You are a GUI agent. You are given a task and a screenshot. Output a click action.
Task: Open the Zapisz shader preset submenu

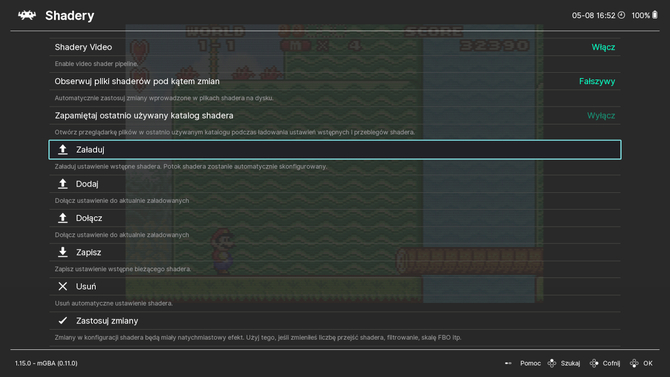click(x=335, y=252)
